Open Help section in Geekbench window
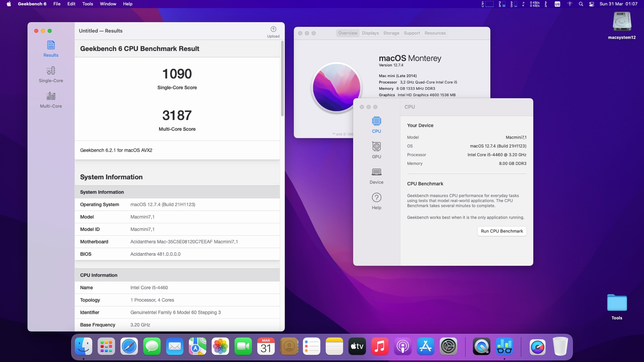Image resolution: width=644 pixels, height=362 pixels. click(x=376, y=201)
